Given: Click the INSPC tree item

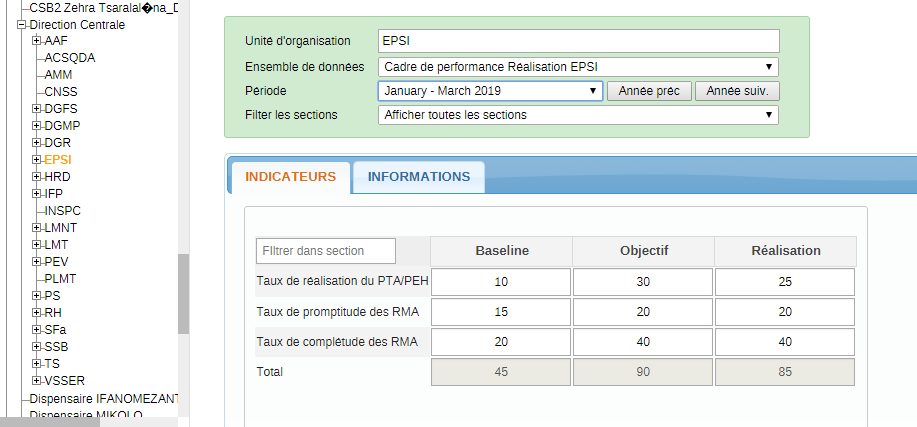Looking at the screenshot, I should 63,211.
